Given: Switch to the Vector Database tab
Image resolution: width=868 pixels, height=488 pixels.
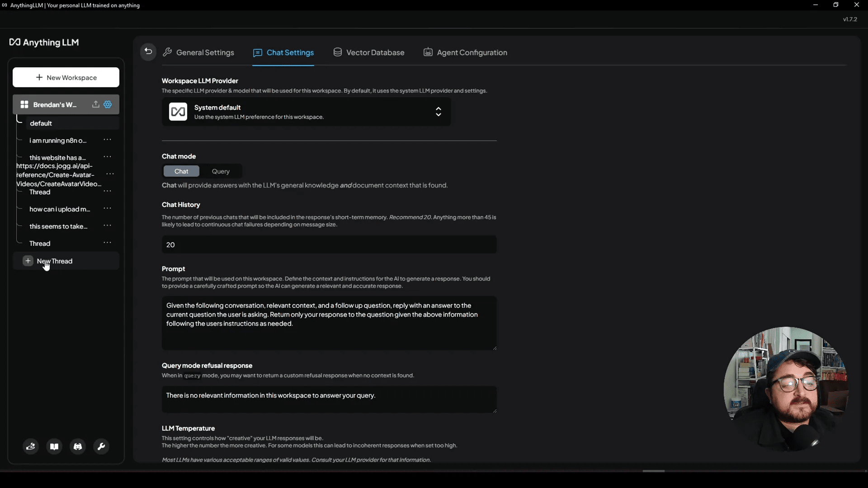Looking at the screenshot, I should pyautogui.click(x=368, y=52).
